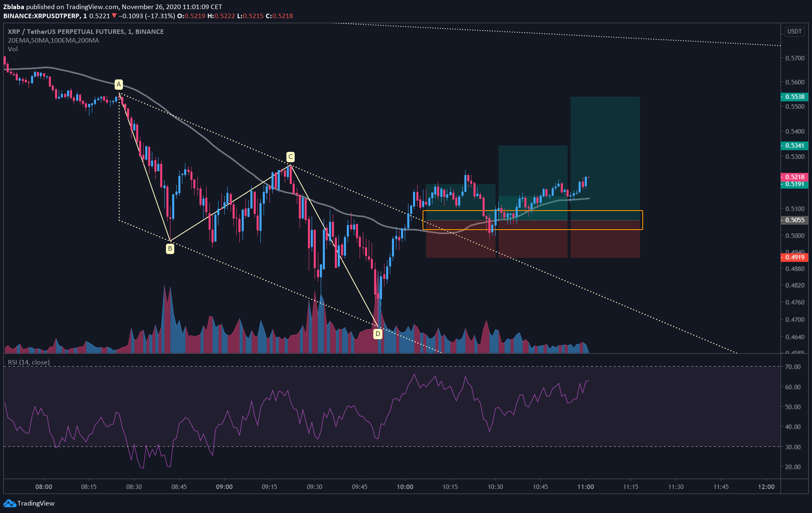
Task: Select the point A pattern marker
Action: pyautogui.click(x=119, y=84)
